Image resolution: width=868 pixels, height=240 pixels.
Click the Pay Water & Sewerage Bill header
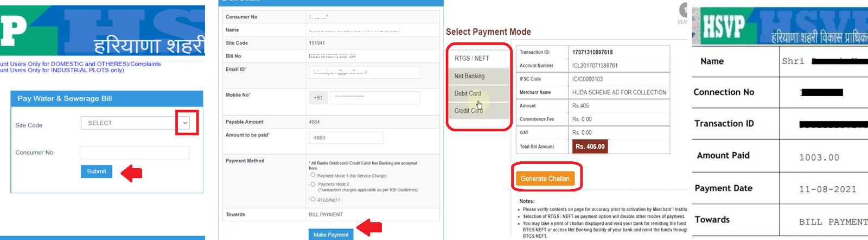pyautogui.click(x=107, y=98)
